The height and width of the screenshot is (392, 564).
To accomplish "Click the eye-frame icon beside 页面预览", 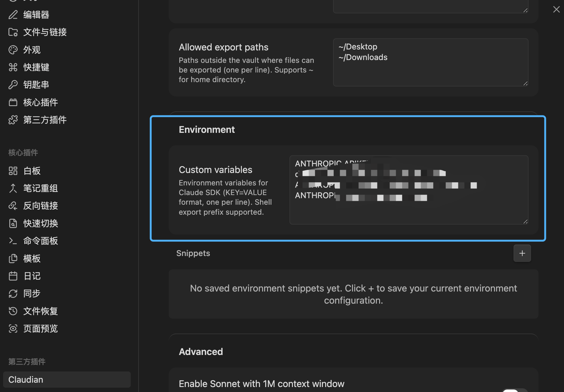I will click(13, 329).
